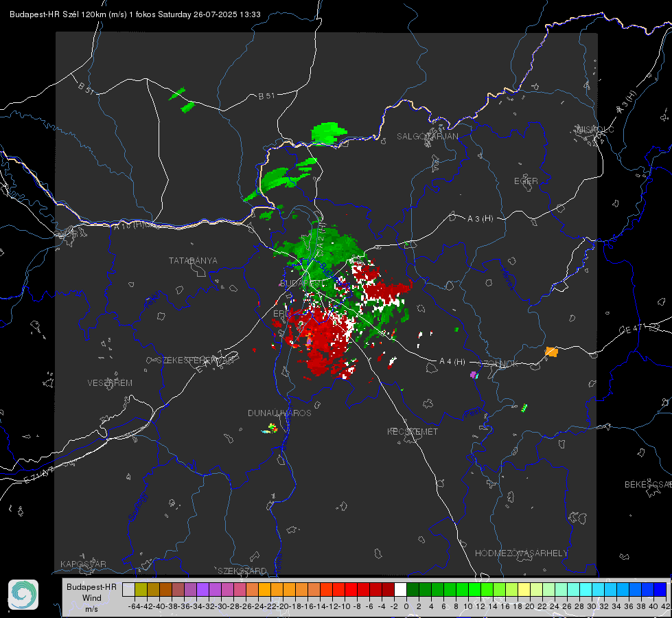Click the KECSKEMÉT city label

413,431
